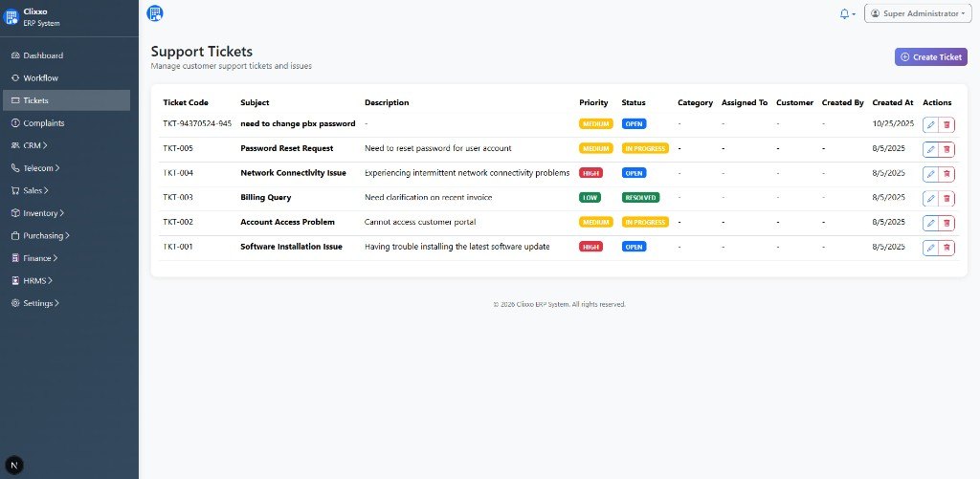Click the Status column header
The width and height of the screenshot is (980, 479).
634,102
